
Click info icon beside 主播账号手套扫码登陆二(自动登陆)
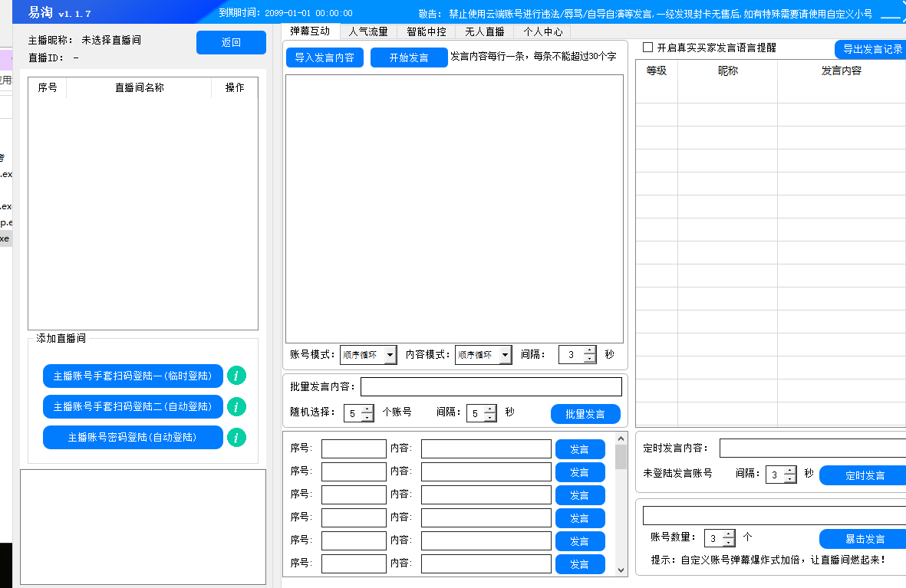236,406
